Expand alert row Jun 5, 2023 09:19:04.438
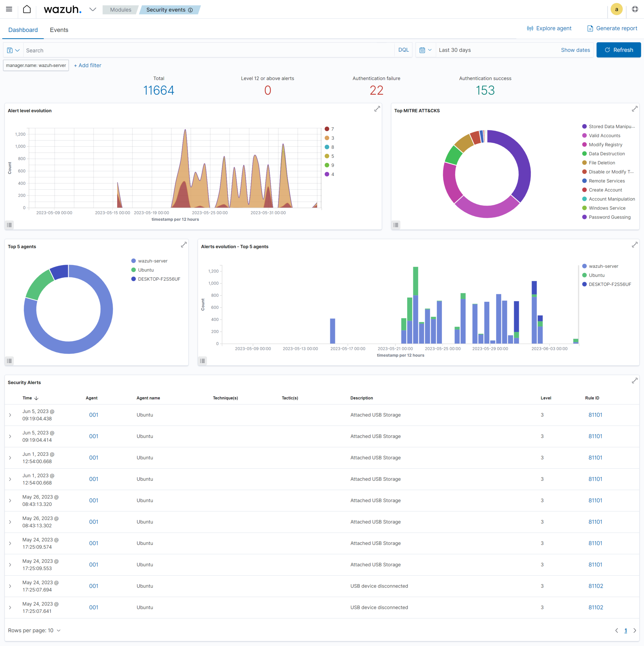Image resolution: width=644 pixels, height=646 pixels. point(10,415)
